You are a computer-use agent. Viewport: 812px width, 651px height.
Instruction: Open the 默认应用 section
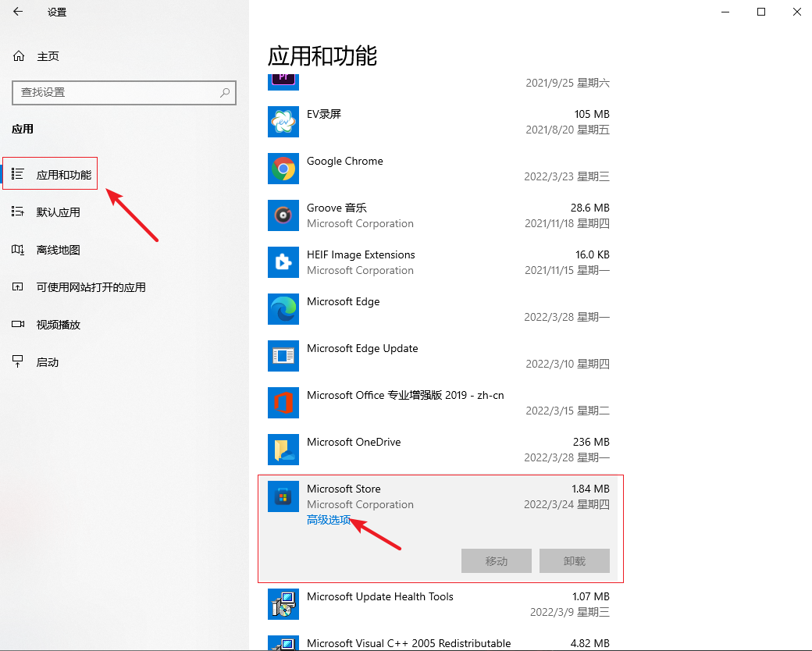[x=58, y=212]
